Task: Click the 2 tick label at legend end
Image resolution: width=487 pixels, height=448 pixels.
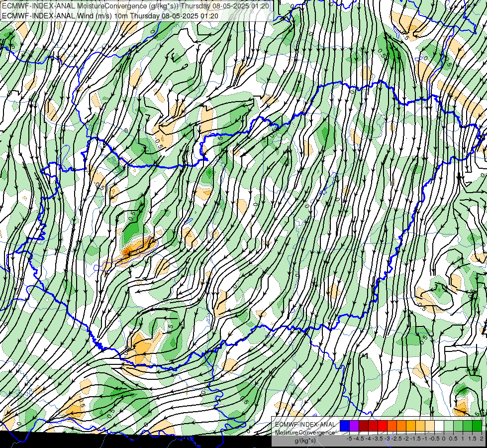Action: click(482, 439)
